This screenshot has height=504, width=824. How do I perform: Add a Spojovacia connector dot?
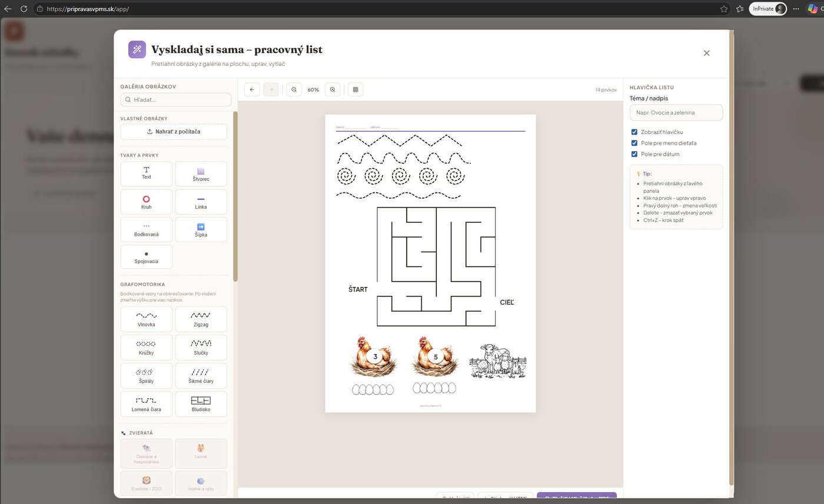147,256
